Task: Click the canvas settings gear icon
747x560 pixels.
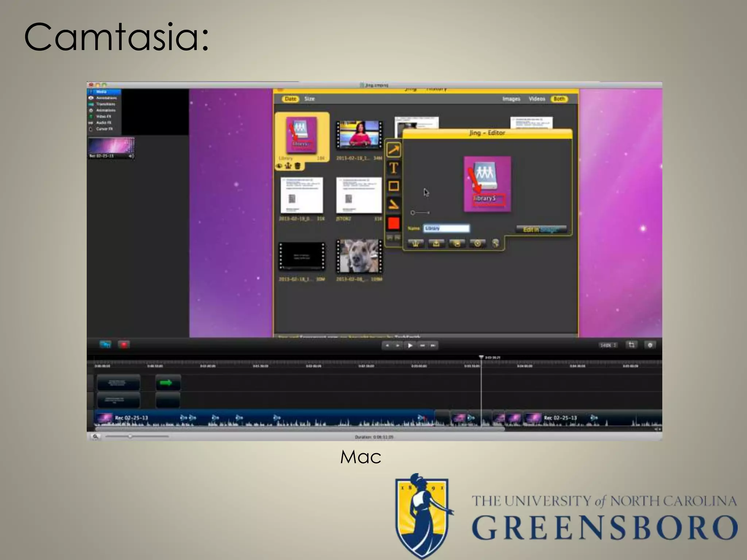Action: [650, 345]
